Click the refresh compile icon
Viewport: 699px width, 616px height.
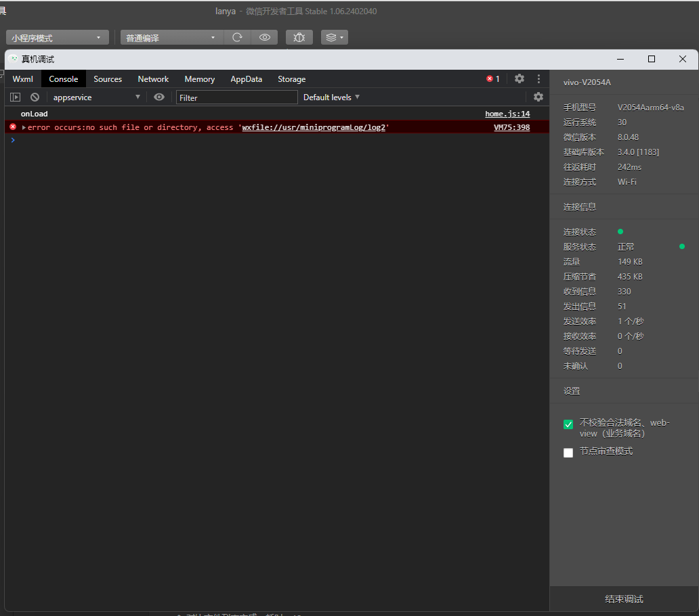click(x=237, y=37)
